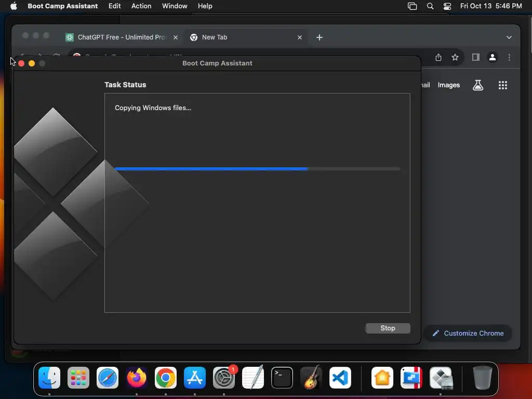Launch GarageBand from the Dock
532x399 pixels.
click(x=311, y=378)
